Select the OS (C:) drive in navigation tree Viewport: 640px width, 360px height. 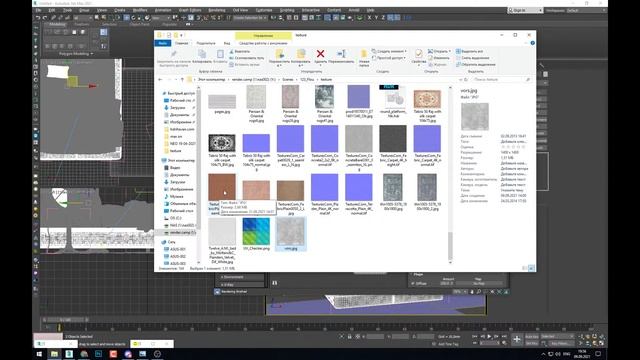[x=173, y=218]
